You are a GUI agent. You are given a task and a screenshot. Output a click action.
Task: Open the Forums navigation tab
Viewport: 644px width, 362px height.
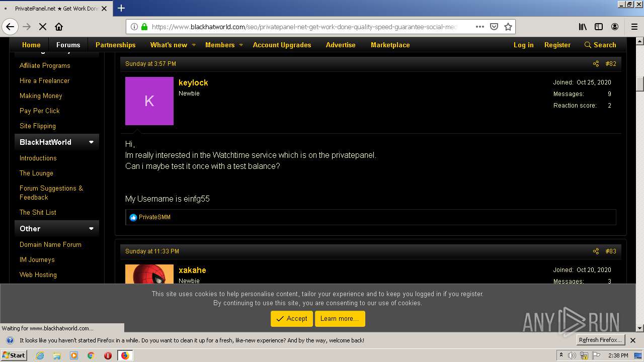(68, 45)
